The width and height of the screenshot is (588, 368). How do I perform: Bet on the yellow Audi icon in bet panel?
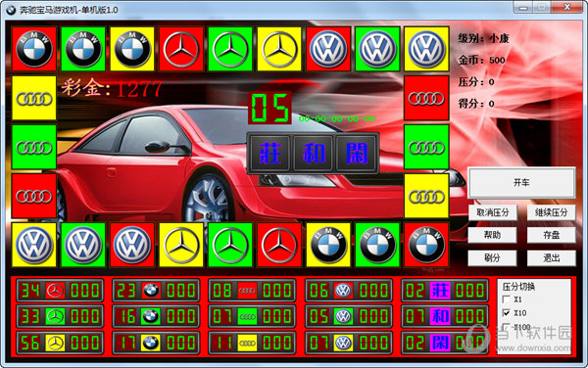(x=247, y=343)
